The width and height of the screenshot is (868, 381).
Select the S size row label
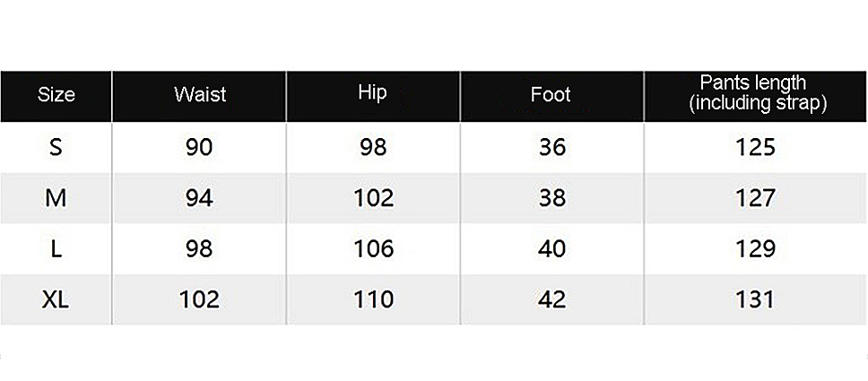(x=56, y=147)
